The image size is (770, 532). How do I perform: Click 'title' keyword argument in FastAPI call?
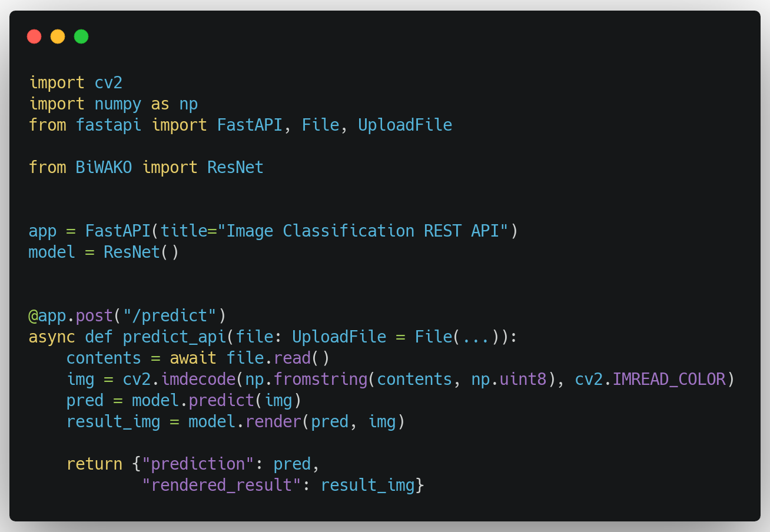coord(184,231)
